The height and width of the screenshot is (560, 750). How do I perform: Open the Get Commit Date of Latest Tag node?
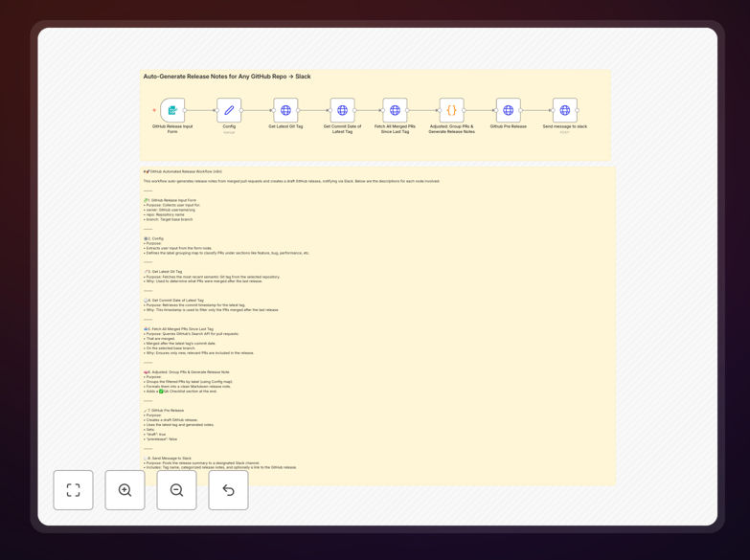click(343, 110)
